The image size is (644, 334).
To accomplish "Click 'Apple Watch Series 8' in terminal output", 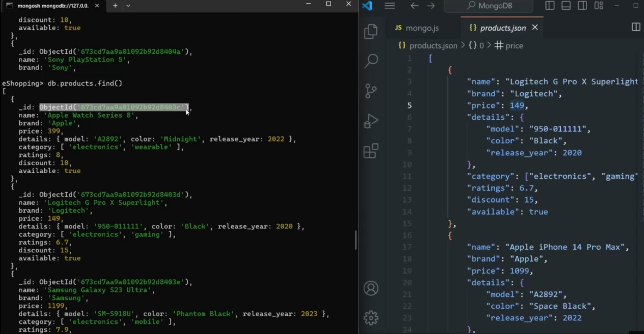I will (x=89, y=115).
